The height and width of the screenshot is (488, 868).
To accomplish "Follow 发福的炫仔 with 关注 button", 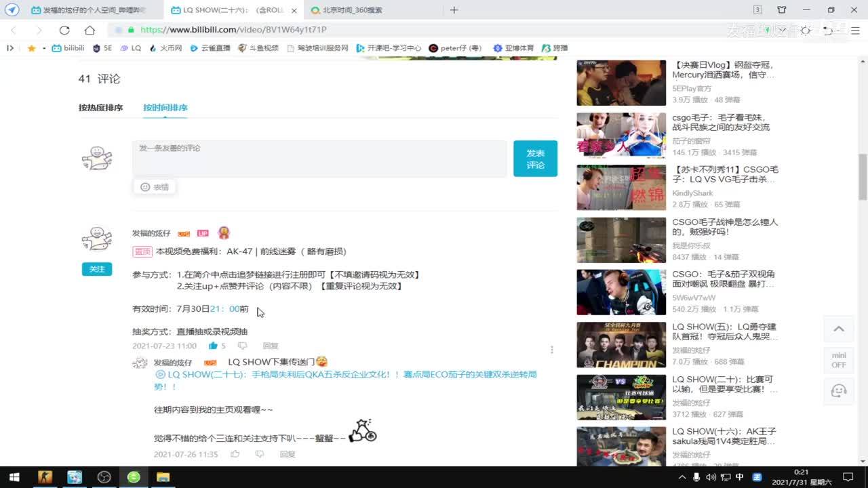I will click(97, 269).
